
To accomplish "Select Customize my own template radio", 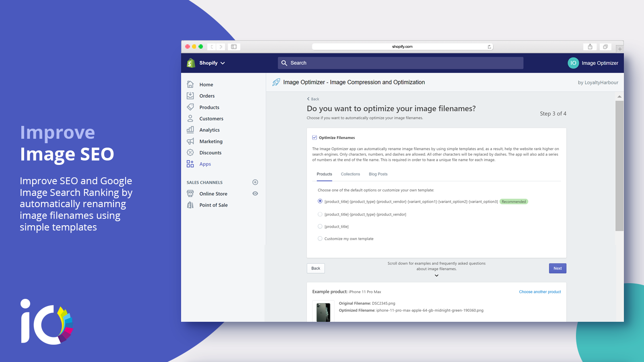I will click(320, 239).
